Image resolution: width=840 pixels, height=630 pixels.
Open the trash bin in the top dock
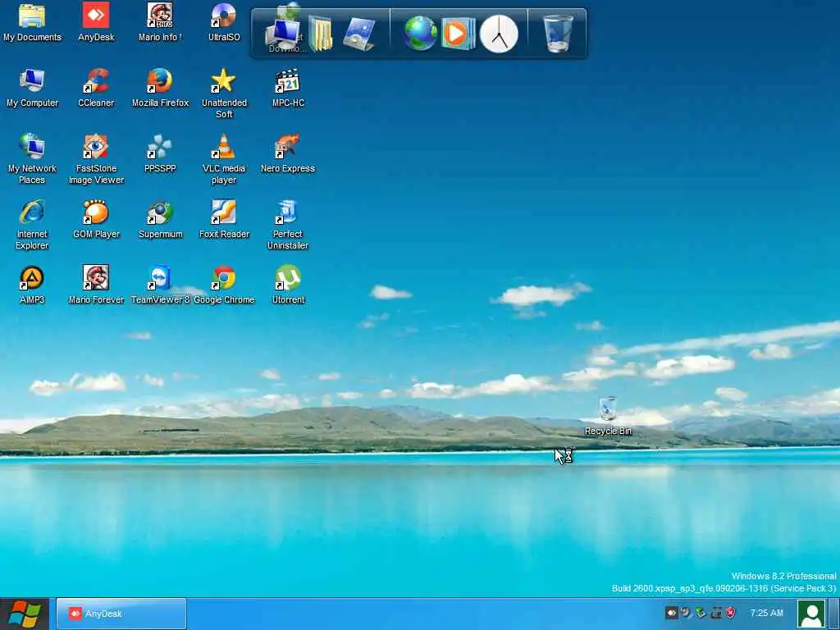(x=558, y=33)
